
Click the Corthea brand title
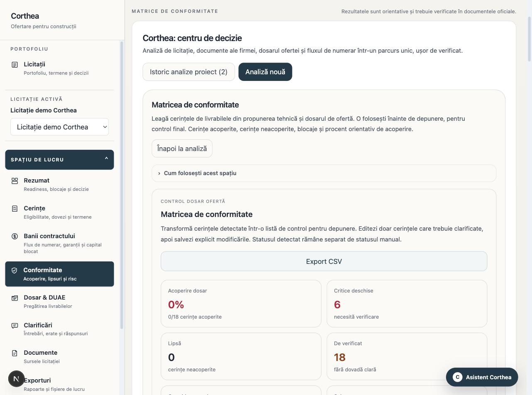[x=25, y=16]
